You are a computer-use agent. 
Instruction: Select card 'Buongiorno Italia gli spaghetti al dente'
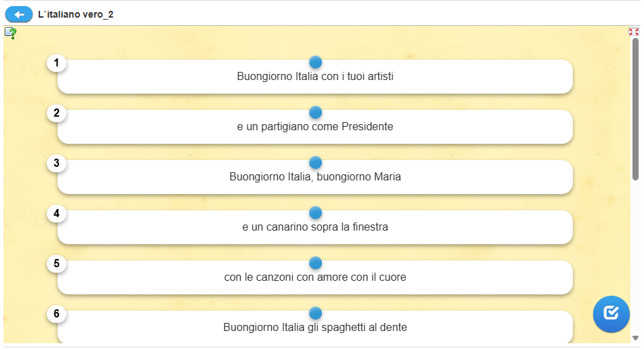[315, 328]
